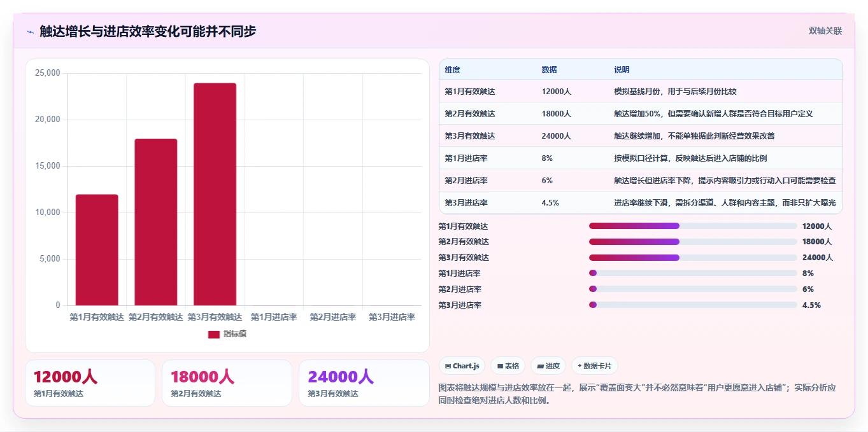Image resolution: width=868 pixels, height=432 pixels.
Task: Click the 12000人 data card
Action: point(90,383)
